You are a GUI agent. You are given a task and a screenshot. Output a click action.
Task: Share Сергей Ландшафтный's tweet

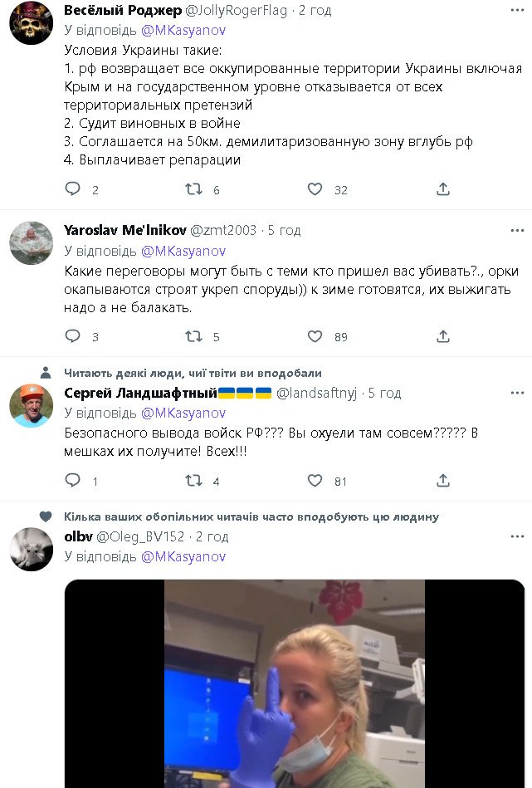point(442,481)
